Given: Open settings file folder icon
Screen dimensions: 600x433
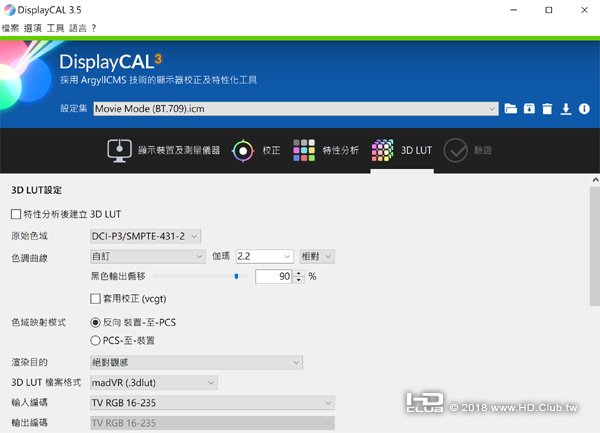Looking at the screenshot, I should (x=510, y=109).
